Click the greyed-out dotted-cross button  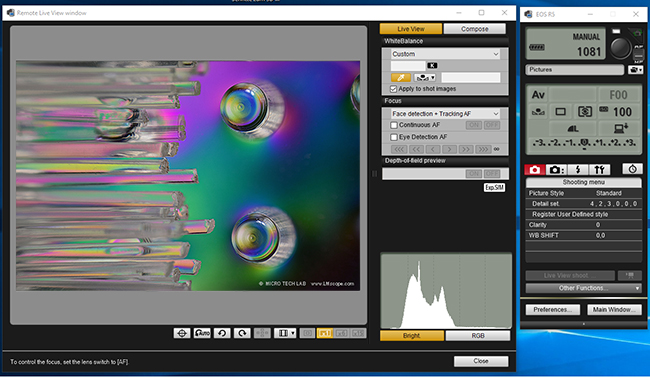(x=262, y=333)
